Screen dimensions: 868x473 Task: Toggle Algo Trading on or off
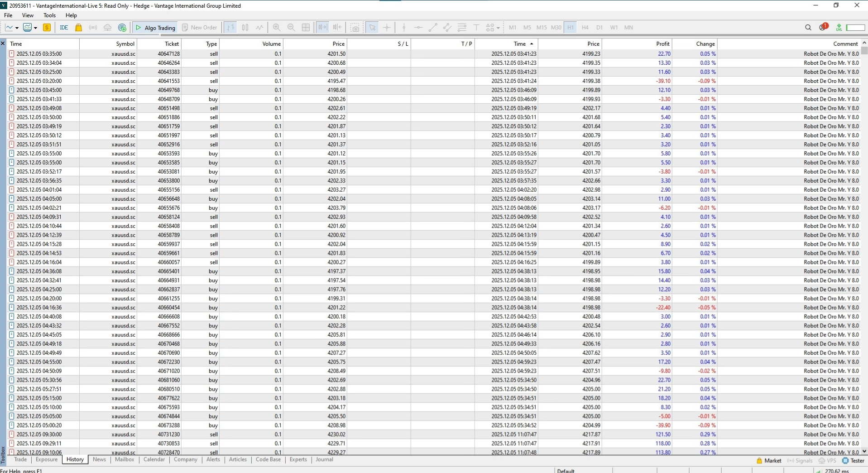point(155,28)
